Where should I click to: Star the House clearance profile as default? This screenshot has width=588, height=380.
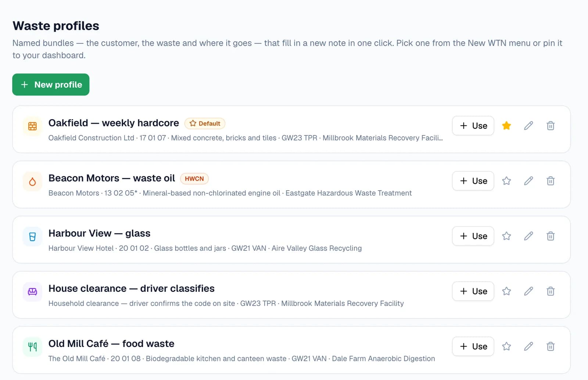click(506, 291)
